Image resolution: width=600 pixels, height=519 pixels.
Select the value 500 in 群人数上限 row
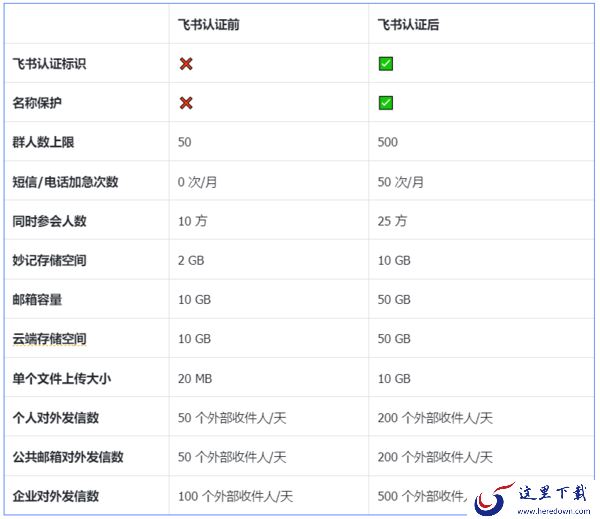(x=388, y=142)
